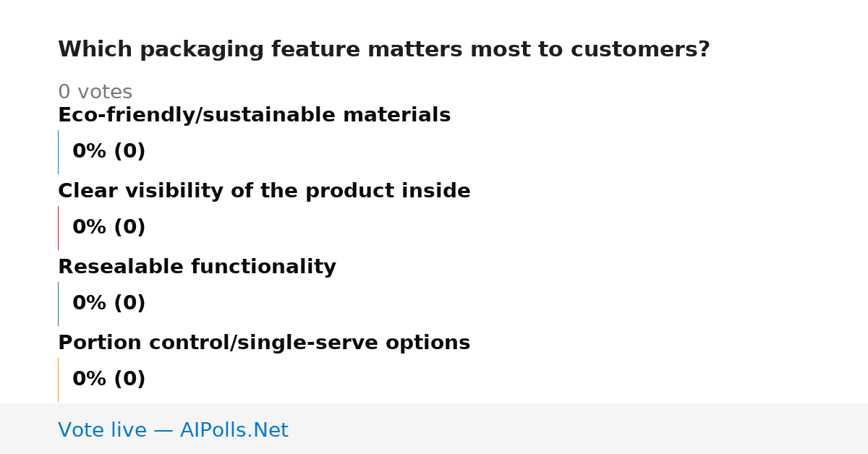The width and height of the screenshot is (868, 454).
Task: Open the Vote live AIPolls.Net link
Action: pos(173,430)
